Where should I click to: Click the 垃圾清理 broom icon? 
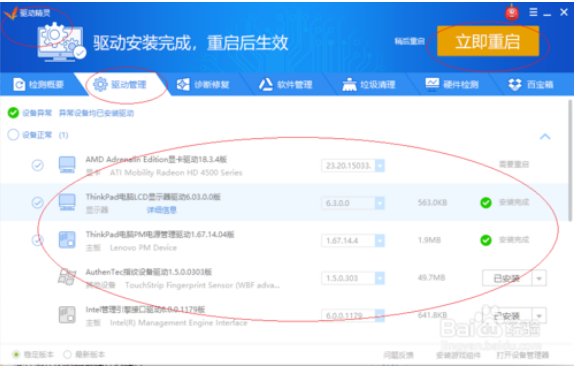tap(349, 85)
